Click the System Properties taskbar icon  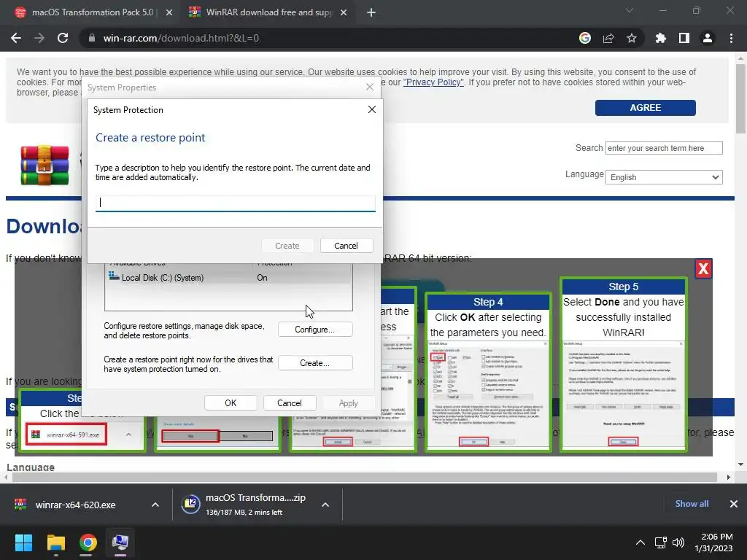coord(120,542)
